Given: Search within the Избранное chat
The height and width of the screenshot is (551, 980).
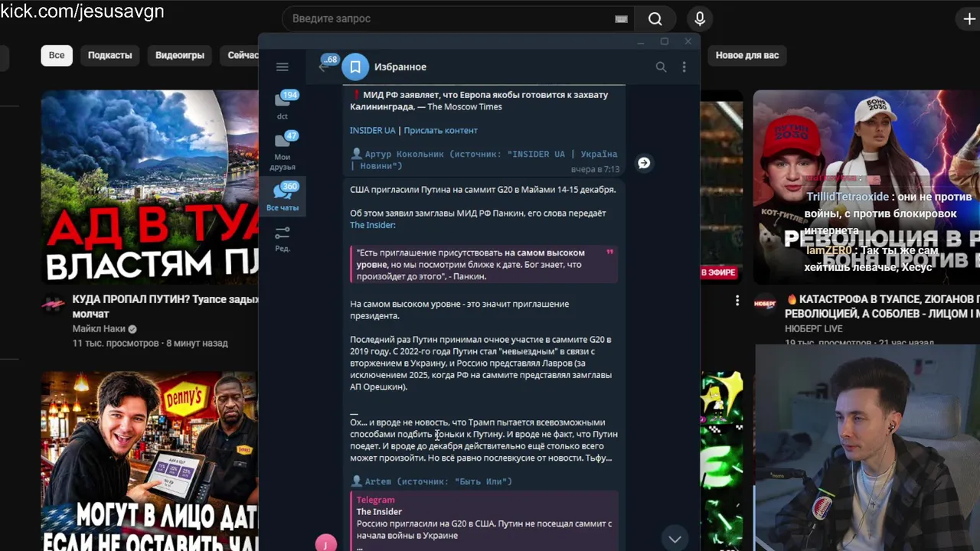Looking at the screenshot, I should (x=661, y=67).
